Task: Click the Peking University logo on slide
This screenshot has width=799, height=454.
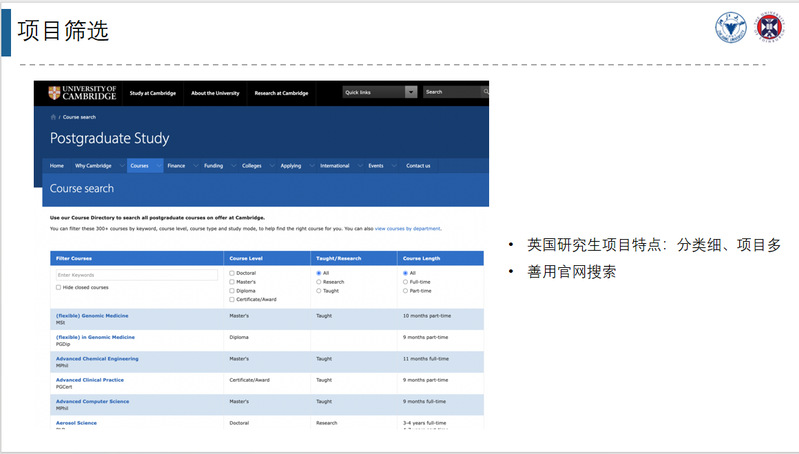Action: [730, 28]
